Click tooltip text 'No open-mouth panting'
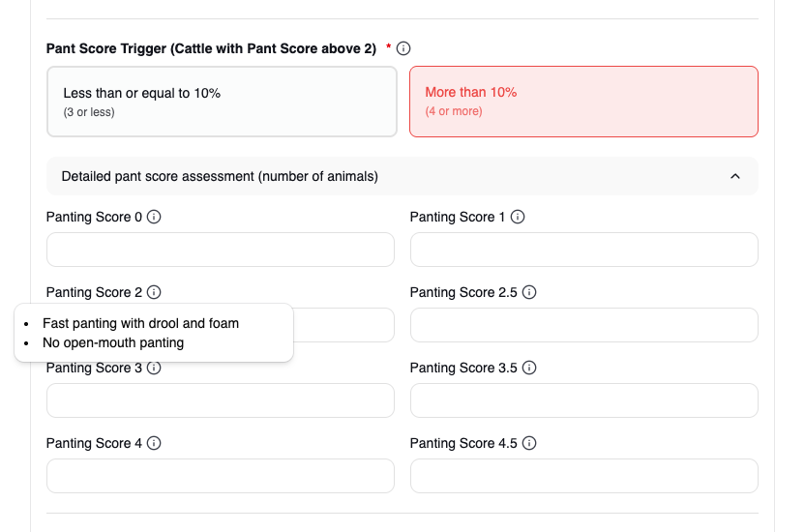The width and height of the screenshot is (805, 532). tap(113, 342)
